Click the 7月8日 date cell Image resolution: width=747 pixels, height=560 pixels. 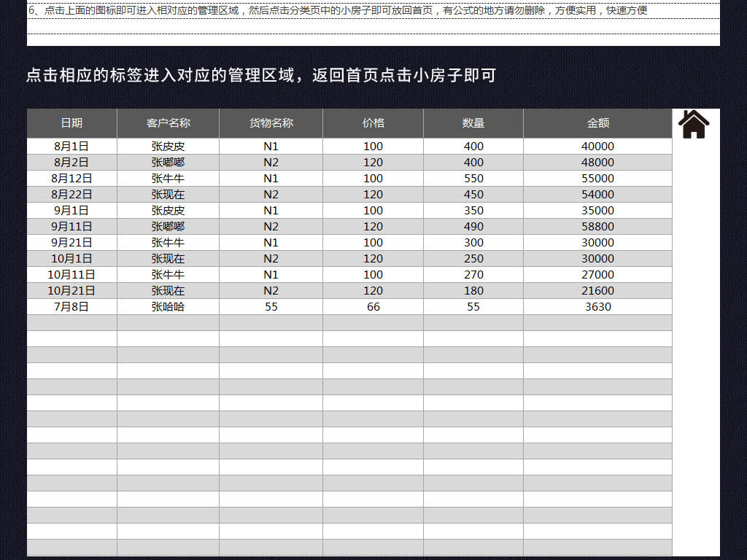pos(72,307)
